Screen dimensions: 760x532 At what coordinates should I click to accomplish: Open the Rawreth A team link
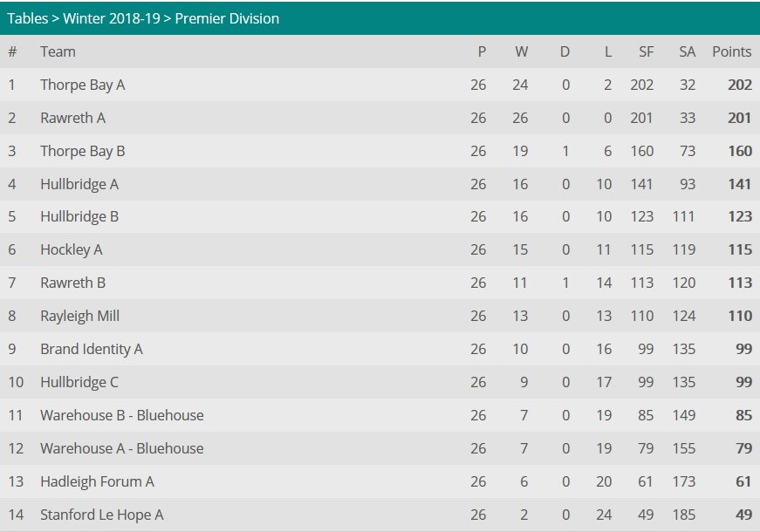pyautogui.click(x=72, y=118)
